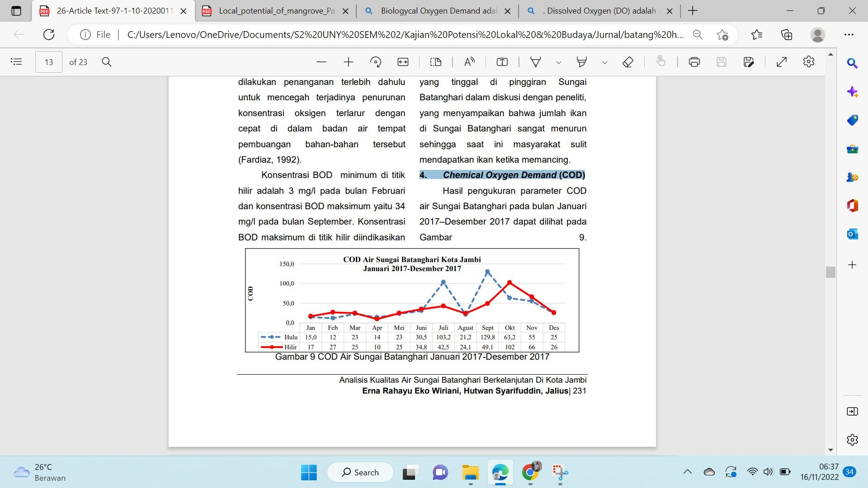Open PDF viewer settings gear
868x488 pixels.
(x=809, y=62)
